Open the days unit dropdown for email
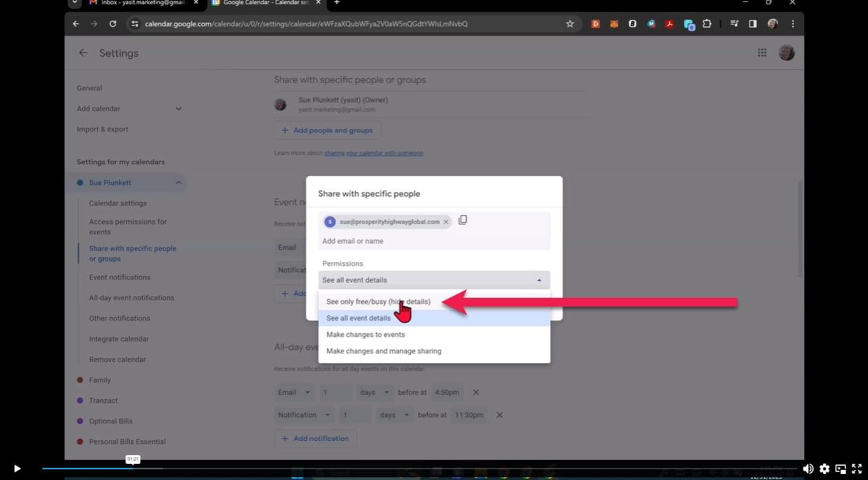This screenshot has height=480, width=868. click(x=376, y=393)
